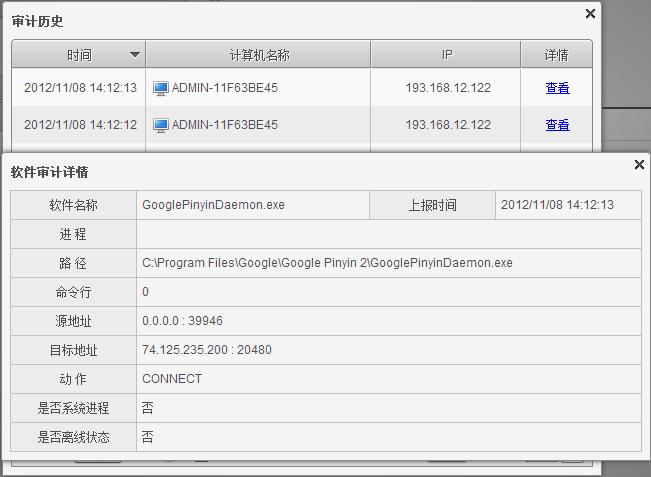651x477 pixels.
Task: Click the 进 程 label cell
Action: (73, 234)
